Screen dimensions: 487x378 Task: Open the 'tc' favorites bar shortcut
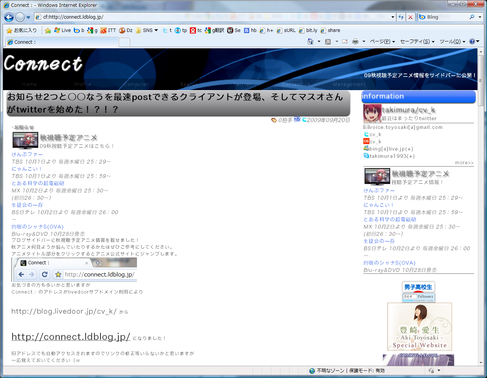point(196,30)
